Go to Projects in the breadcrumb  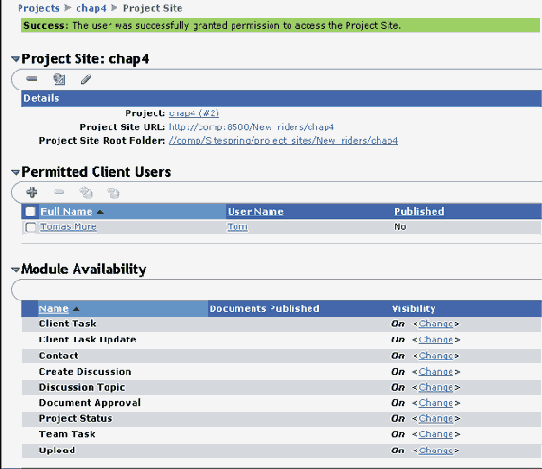tap(39, 8)
